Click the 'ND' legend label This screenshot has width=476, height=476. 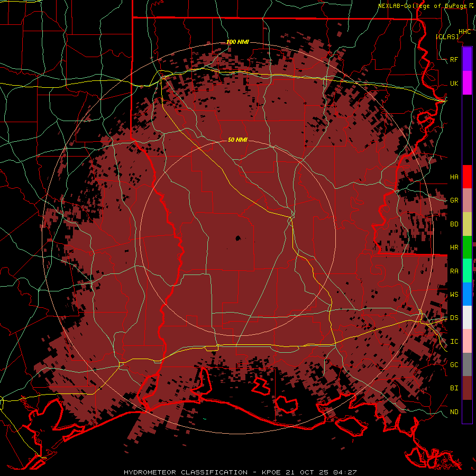pos(454,412)
